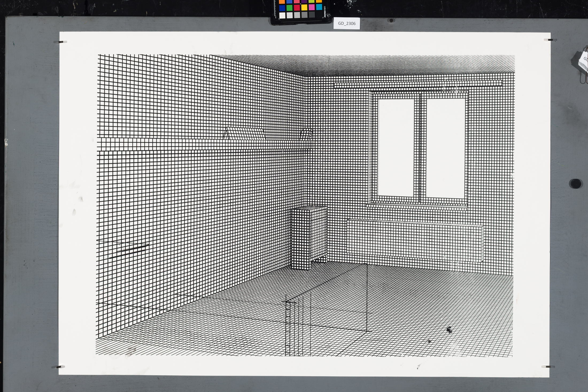Click the black ink blot on floor
The width and height of the screenshot is (588, 392).
point(449,330)
